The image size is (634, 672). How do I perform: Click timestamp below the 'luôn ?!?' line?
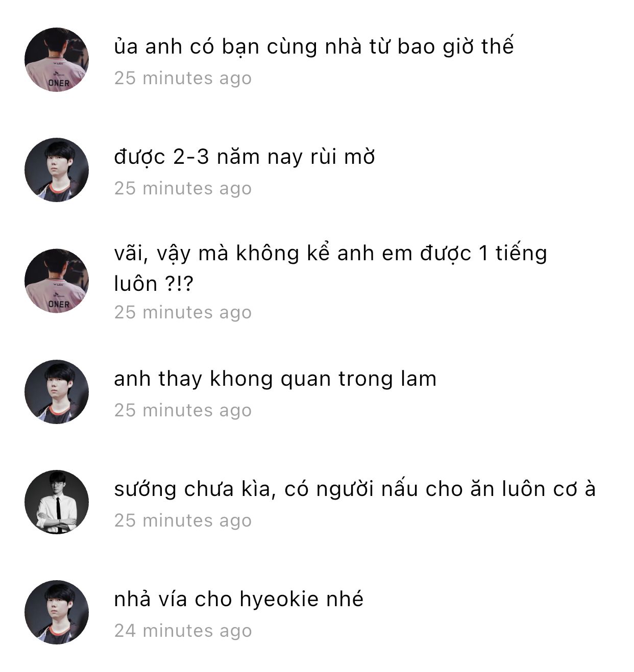(x=183, y=312)
